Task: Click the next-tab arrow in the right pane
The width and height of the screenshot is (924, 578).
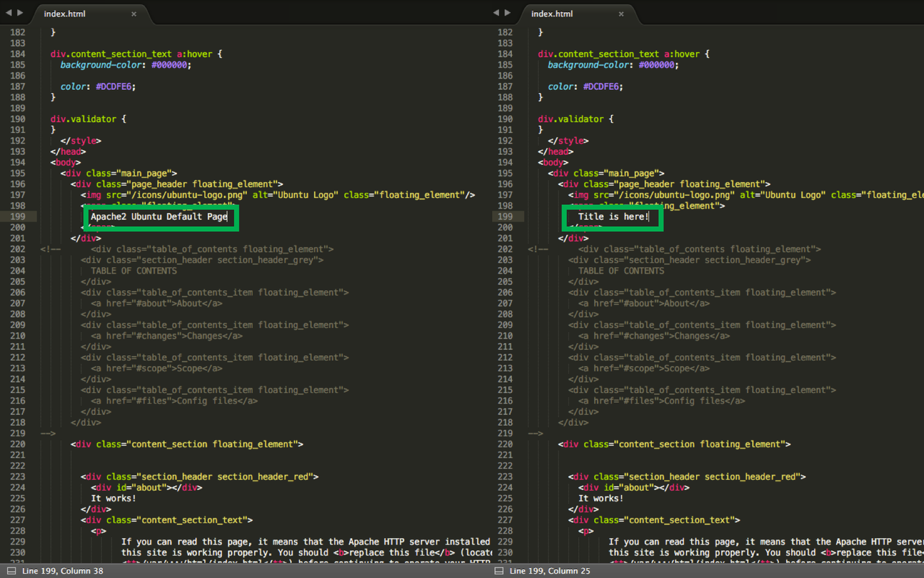Action: click(508, 13)
